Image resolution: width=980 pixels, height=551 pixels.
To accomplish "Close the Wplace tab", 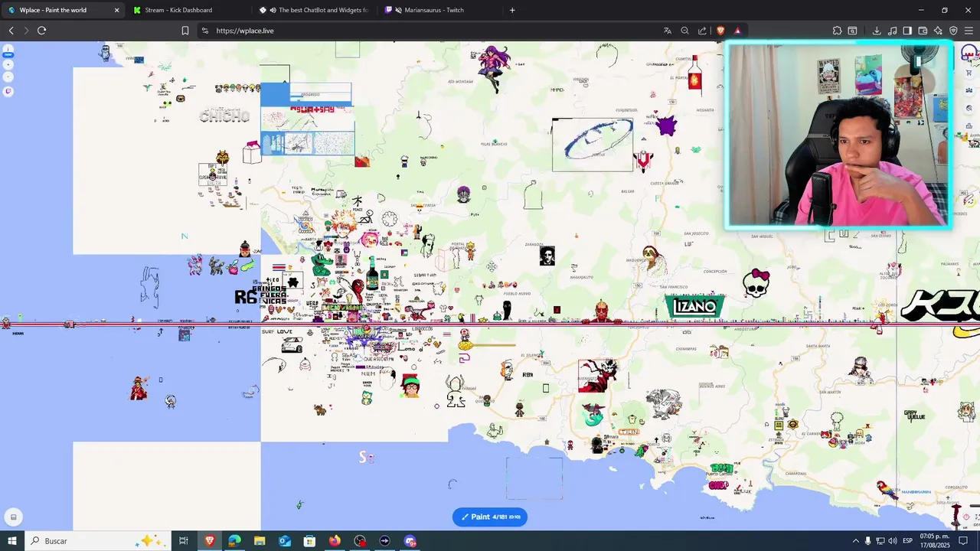I will coord(116,10).
